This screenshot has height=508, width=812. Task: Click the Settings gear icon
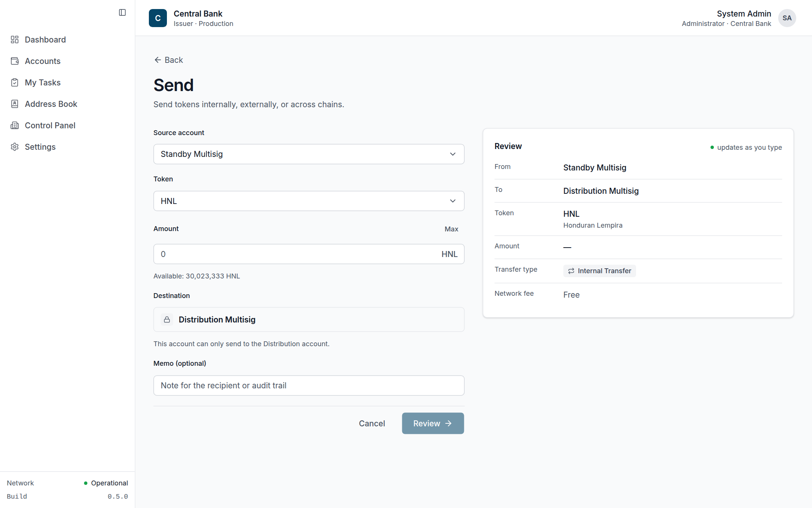coord(15,147)
